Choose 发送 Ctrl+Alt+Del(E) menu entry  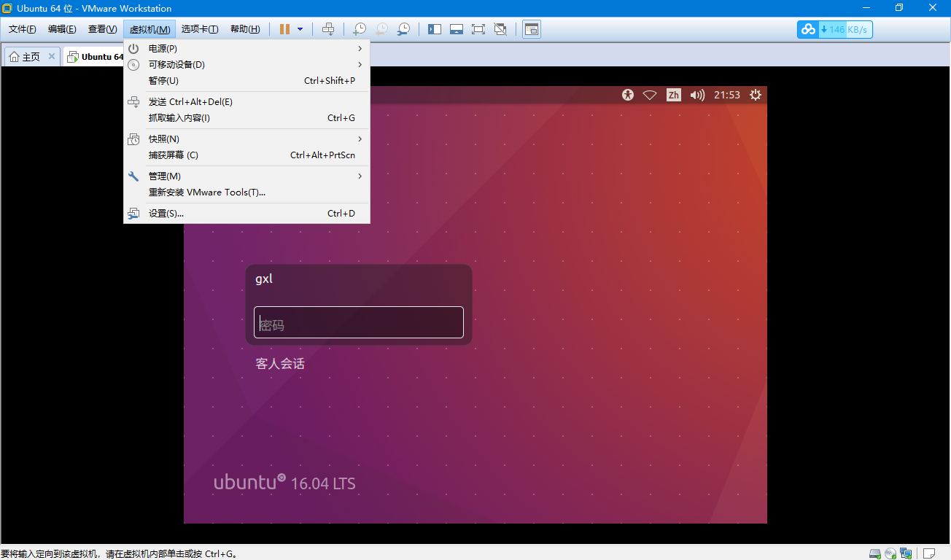coord(247,102)
